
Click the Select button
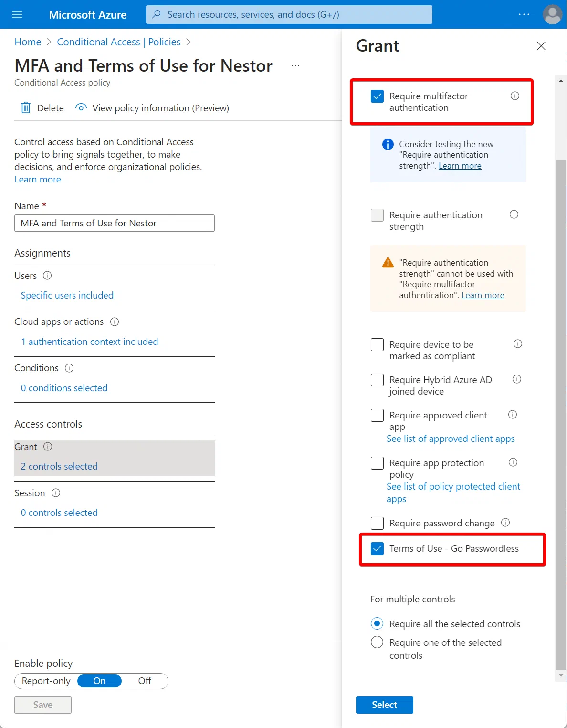pyautogui.click(x=385, y=705)
